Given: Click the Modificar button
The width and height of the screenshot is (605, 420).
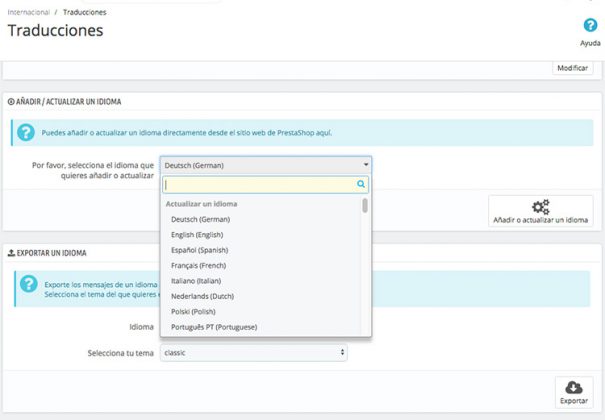Looking at the screenshot, I should tap(572, 68).
